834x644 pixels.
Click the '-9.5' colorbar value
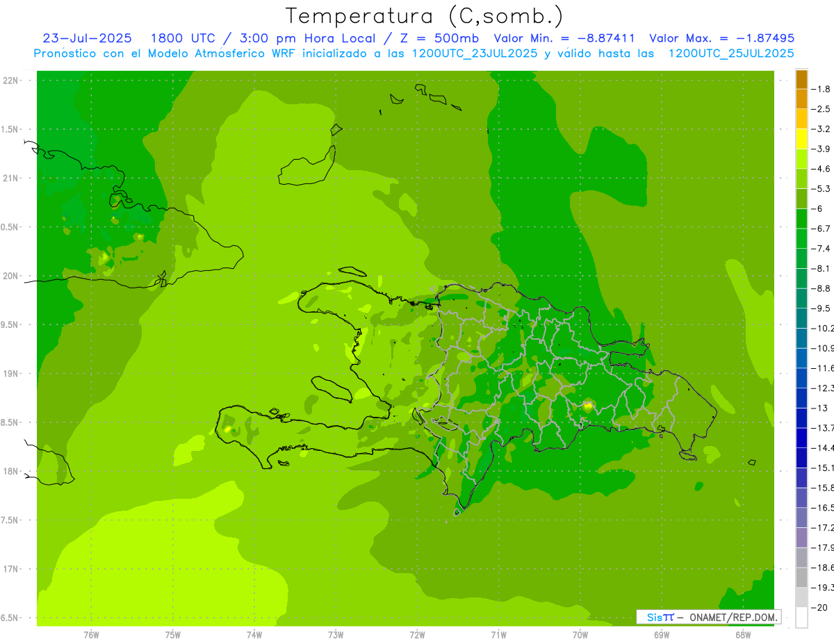(821, 308)
